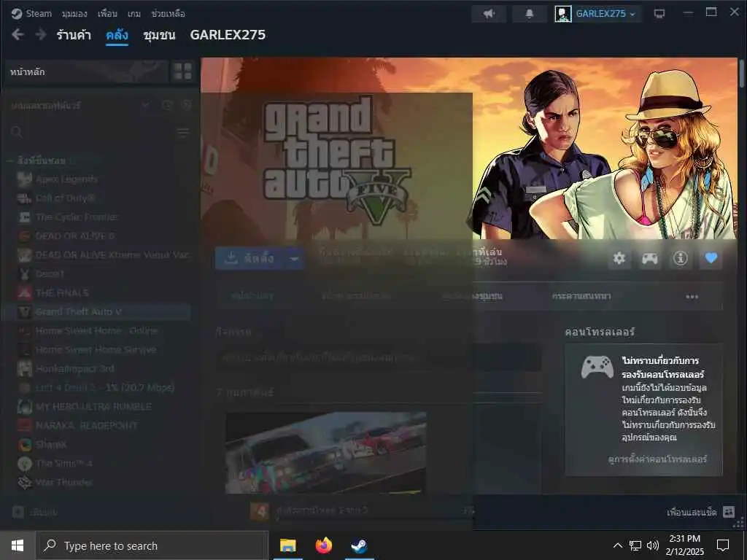Open the controller configuration gamepad icon
The width and height of the screenshot is (747, 560).
pyautogui.click(x=650, y=258)
